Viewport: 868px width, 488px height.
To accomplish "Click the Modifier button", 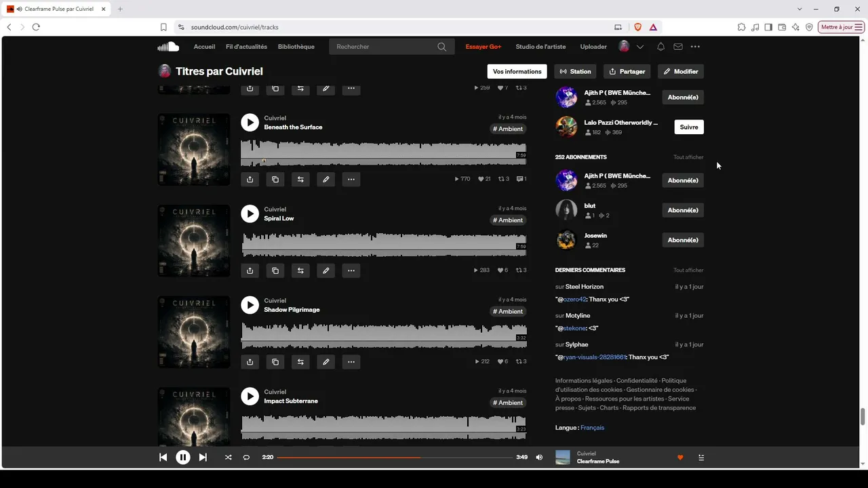I will (x=681, y=71).
